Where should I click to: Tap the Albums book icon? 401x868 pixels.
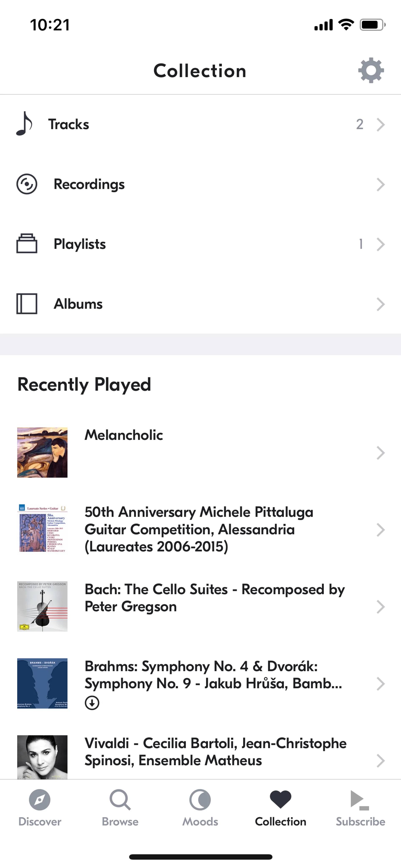pos(27,304)
